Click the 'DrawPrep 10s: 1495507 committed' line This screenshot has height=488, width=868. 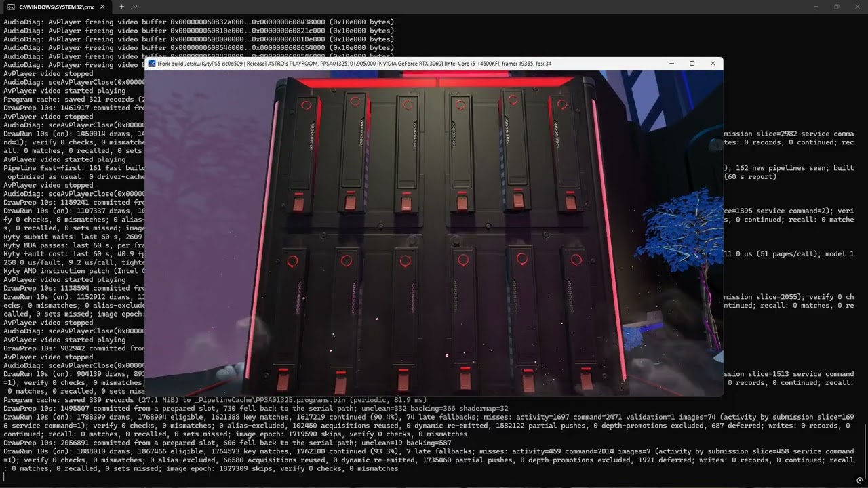click(256, 409)
